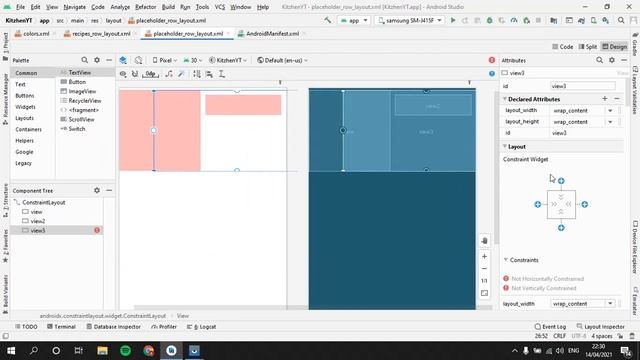Click the Pack icon in design toolbar
Screen dimensions: 640x360
point(197,74)
